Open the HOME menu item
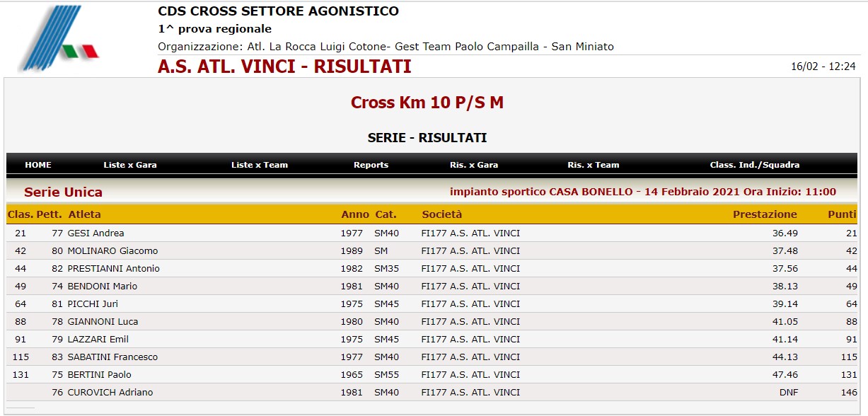The image size is (868, 416). click(x=38, y=165)
